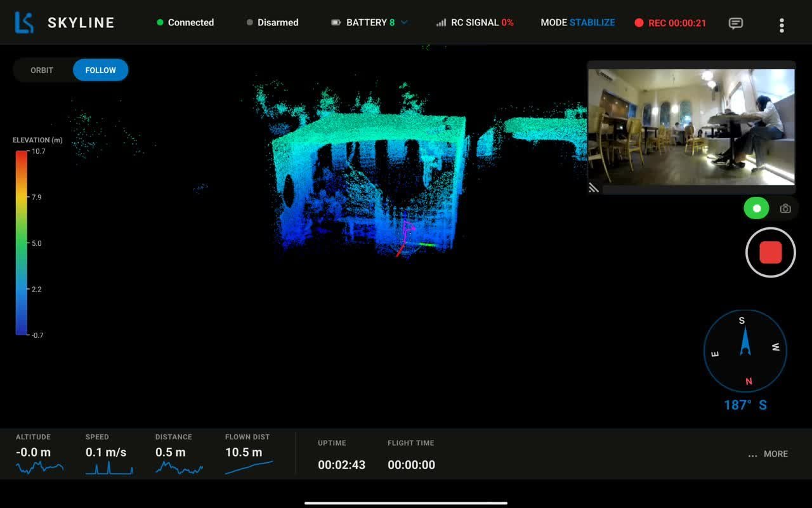This screenshot has height=508, width=812.
Task: Tap the battery icon in top bar
Action: click(336, 22)
